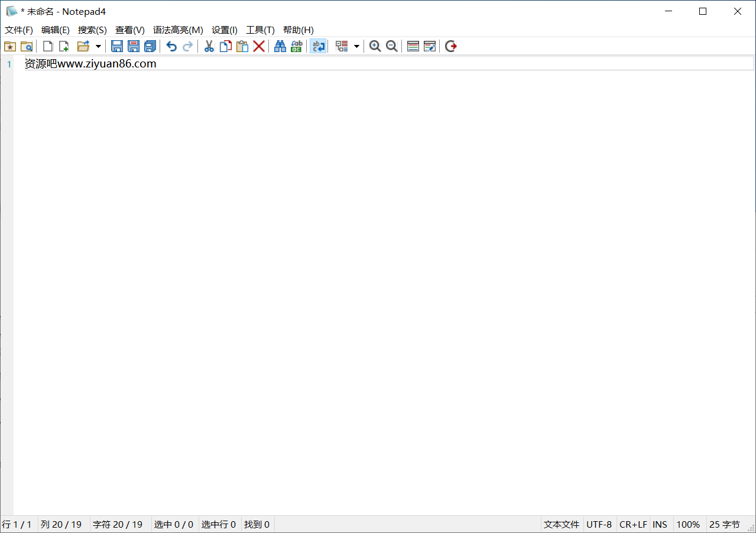Open the 语法高亮(M) menu
756x533 pixels.
click(178, 30)
